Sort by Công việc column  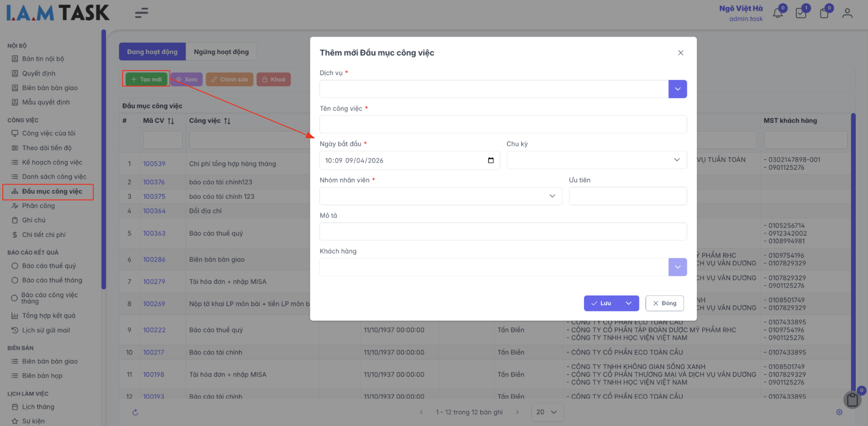[227, 121]
